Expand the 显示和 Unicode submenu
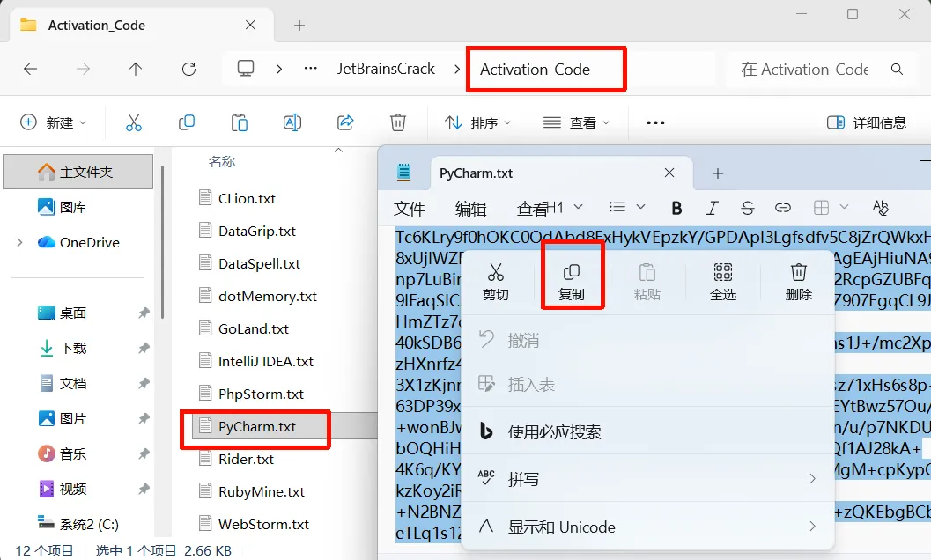This screenshot has height=560, width=931. pos(647,527)
